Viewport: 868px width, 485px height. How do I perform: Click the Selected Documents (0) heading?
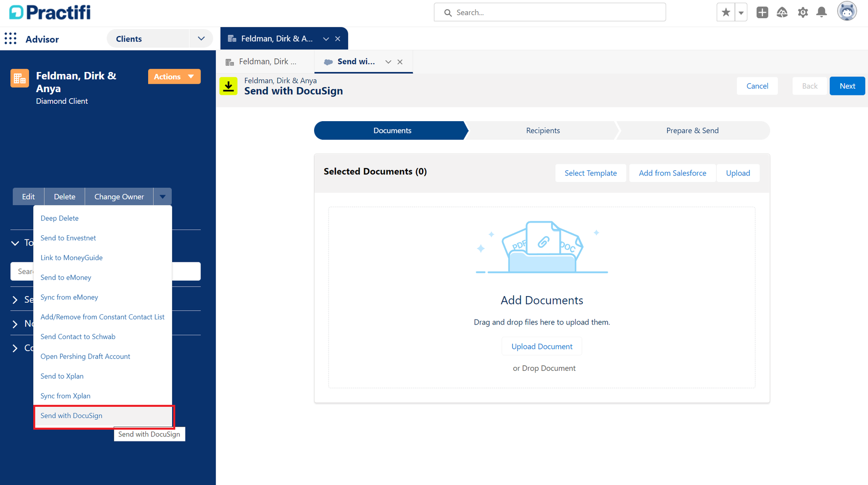[x=375, y=172]
